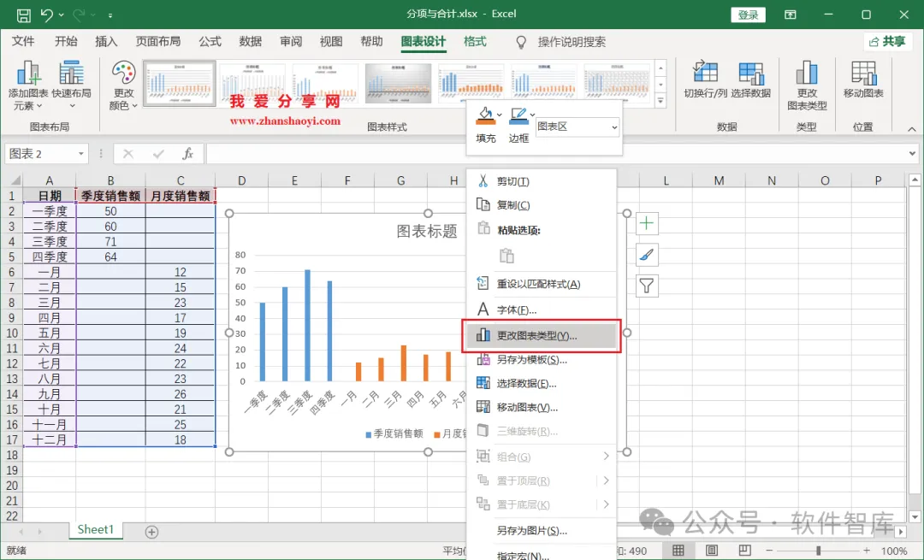Choose Save as Picture (另存为图片)
This screenshot has height=560, width=924.
[541, 531]
